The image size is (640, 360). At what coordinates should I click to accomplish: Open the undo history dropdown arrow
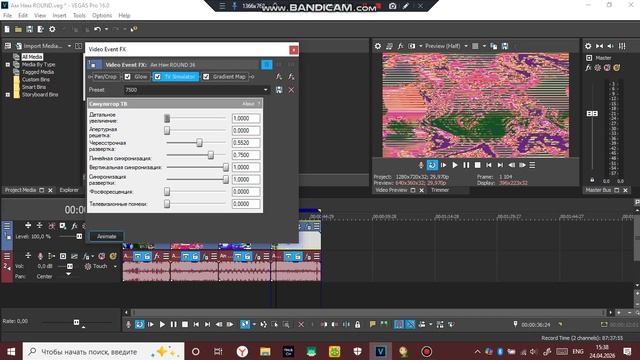pyautogui.click(x=106, y=29)
